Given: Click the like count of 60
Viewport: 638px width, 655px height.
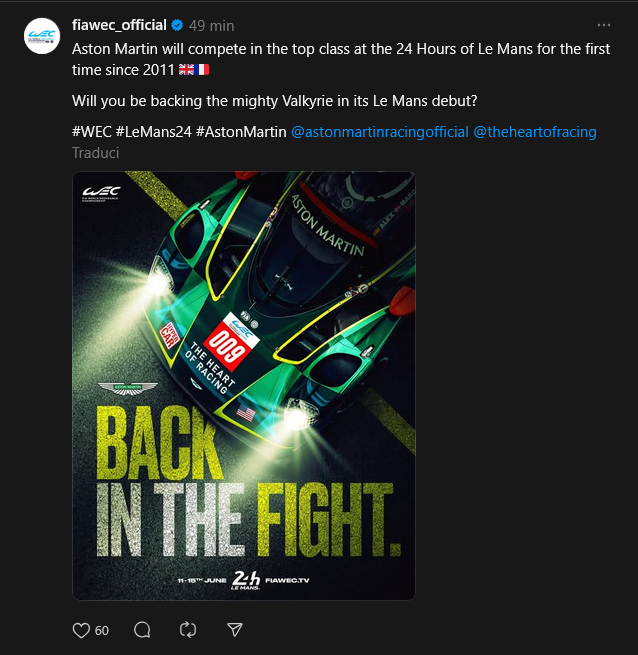Looking at the screenshot, I should tap(102, 630).
